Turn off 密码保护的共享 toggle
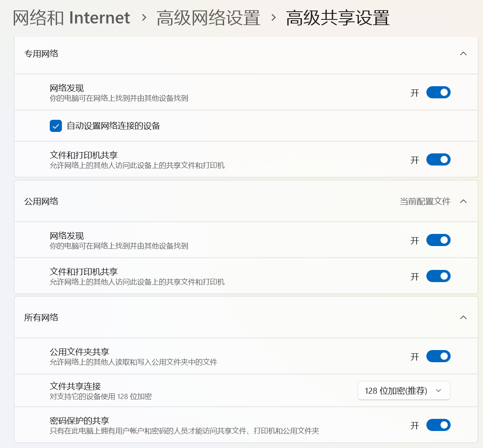The width and height of the screenshot is (483, 448). point(438,425)
